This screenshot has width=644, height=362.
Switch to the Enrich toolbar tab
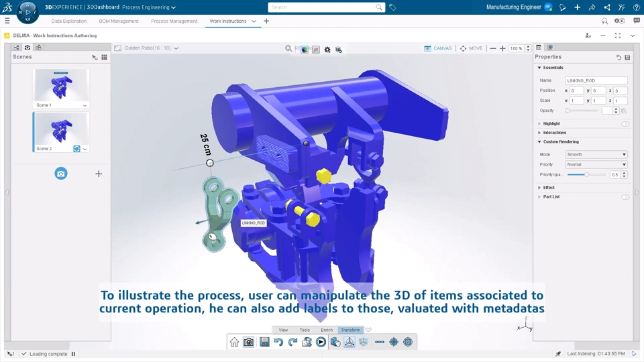(327, 330)
